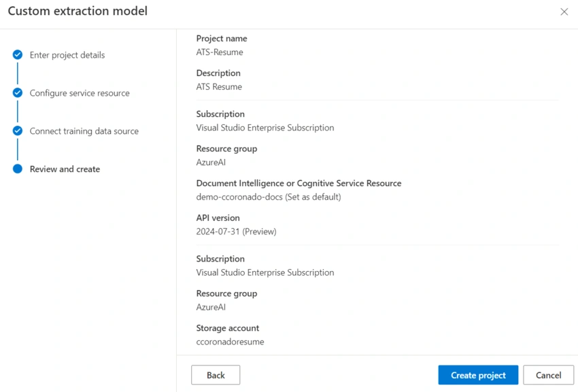Click the Project name label
This screenshot has width=578, height=392.
pyautogui.click(x=222, y=38)
